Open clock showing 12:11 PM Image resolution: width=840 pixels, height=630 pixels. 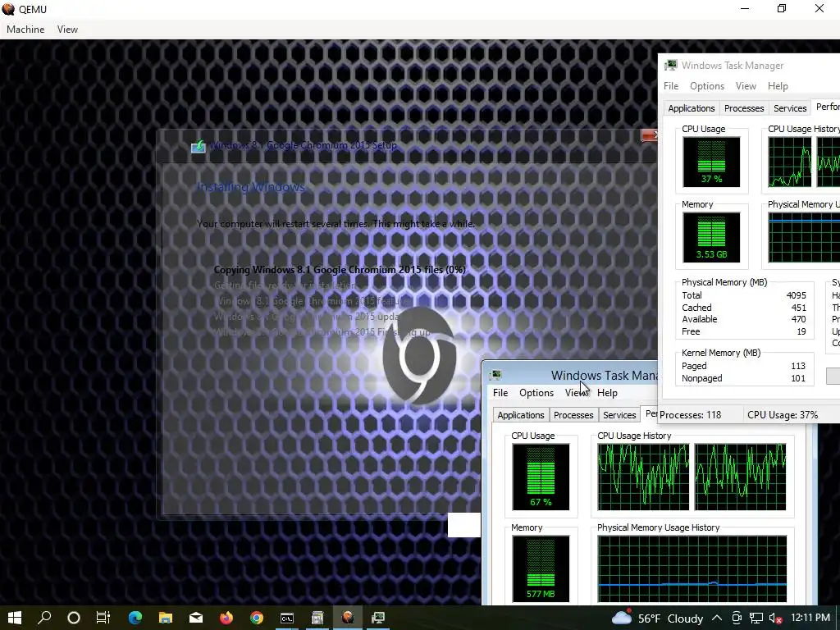click(810, 618)
